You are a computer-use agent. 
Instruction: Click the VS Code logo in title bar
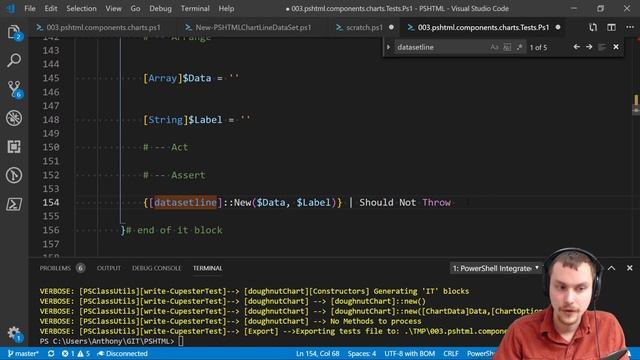coord(11,8)
